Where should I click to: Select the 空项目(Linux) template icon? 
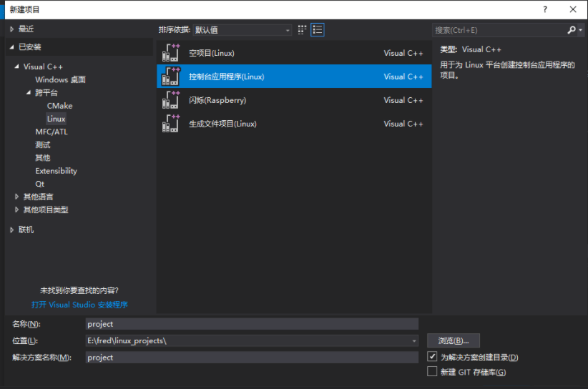(x=171, y=53)
